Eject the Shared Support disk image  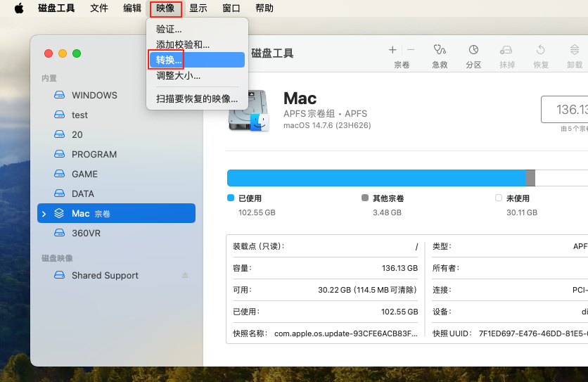click(x=185, y=275)
